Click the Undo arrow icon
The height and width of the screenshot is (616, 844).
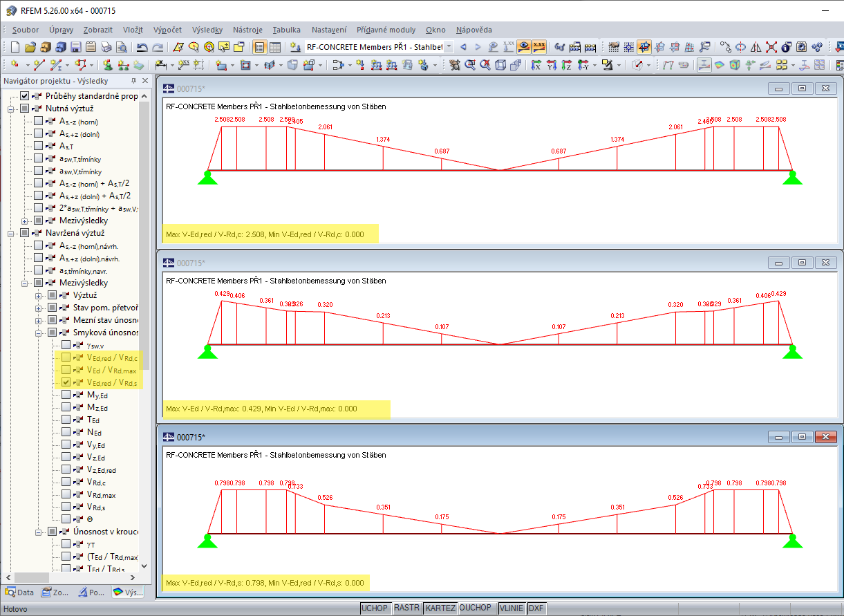(x=142, y=47)
